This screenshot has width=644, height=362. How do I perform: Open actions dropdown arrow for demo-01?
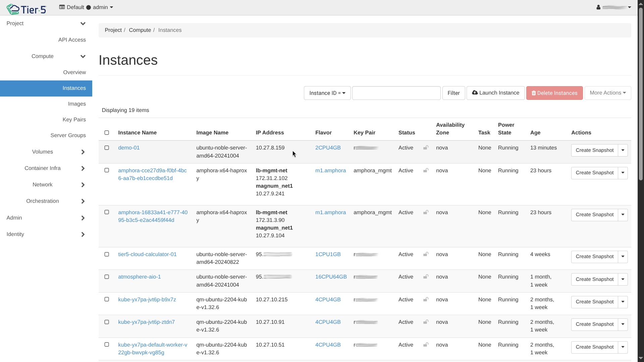pos(623,150)
